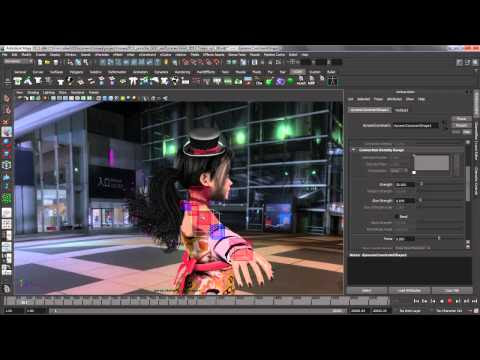Screen dimensions: 480x360
Task: Go to start of playback range
Action: 416,301
